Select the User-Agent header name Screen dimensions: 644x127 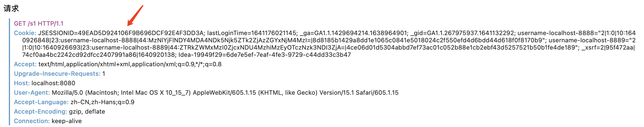point(32,93)
